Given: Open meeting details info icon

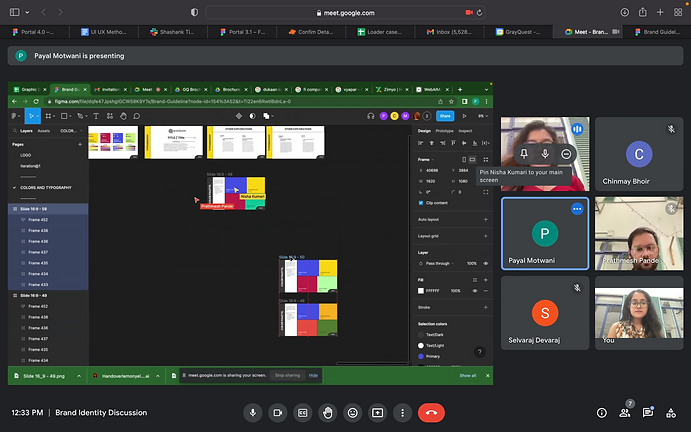Looking at the screenshot, I should coord(602,413).
